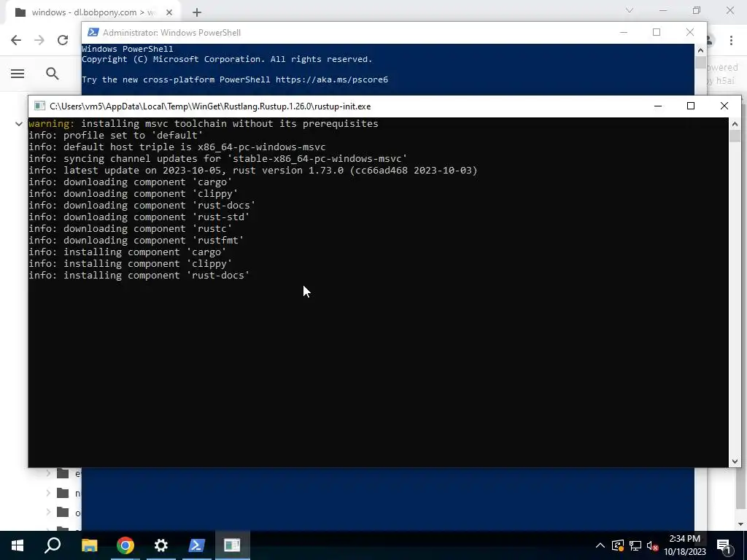747x560 pixels.
Task: Expand the 'n' folder tree row
Action: [x=48, y=493]
